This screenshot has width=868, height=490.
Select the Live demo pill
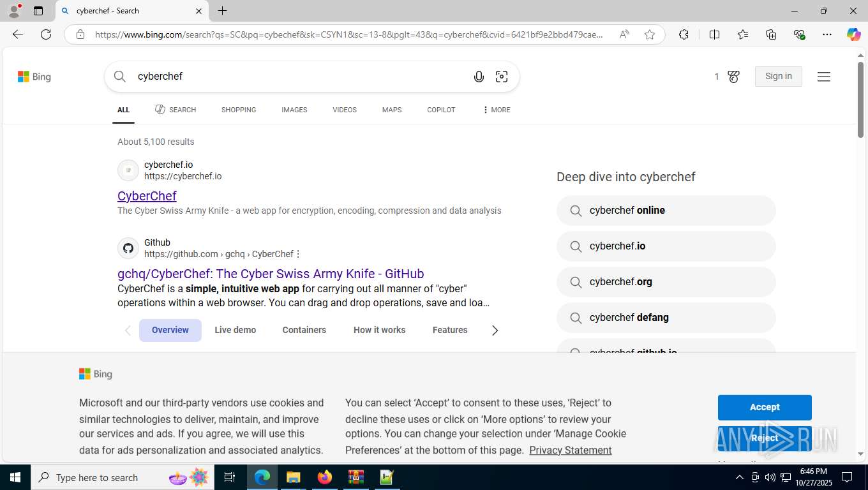point(236,330)
